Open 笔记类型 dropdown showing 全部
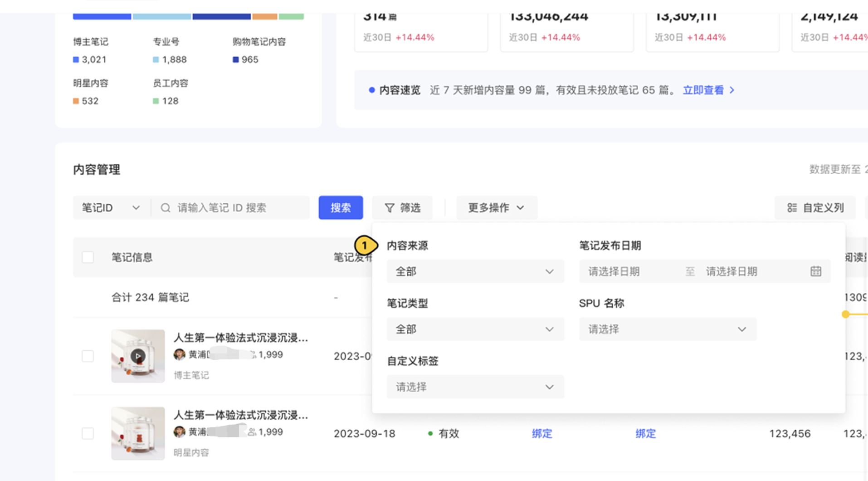This screenshot has width=868, height=481. pos(475,329)
